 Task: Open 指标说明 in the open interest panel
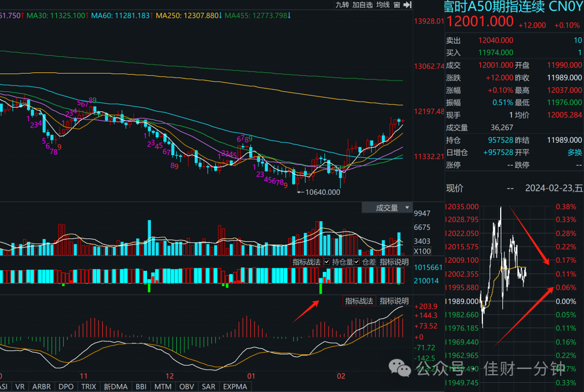[x=394, y=262]
